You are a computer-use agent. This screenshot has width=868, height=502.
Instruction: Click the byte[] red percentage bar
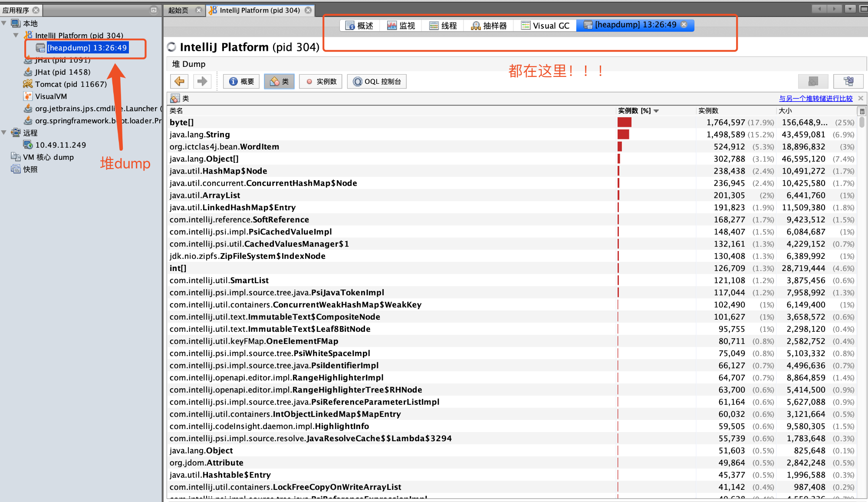point(625,122)
